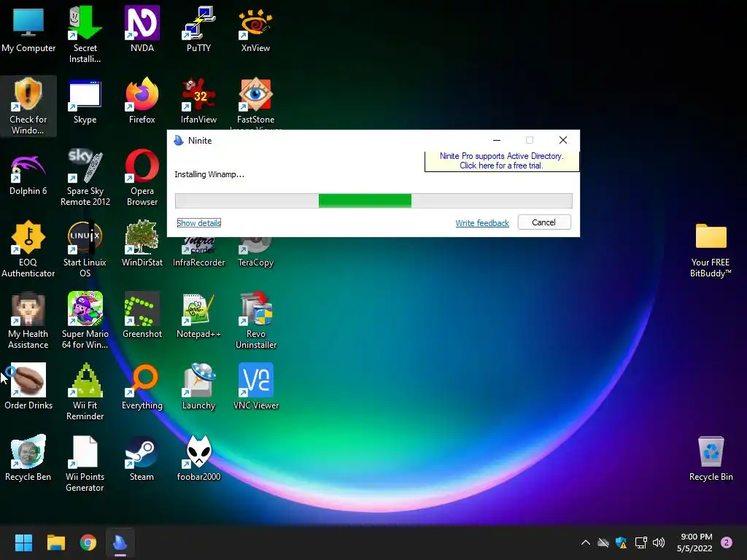Open clock showing 9:00 PM

pos(694,542)
